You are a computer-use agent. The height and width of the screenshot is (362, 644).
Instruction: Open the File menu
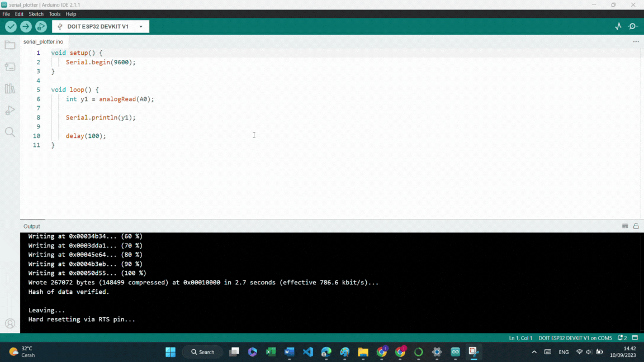pyautogui.click(x=6, y=14)
